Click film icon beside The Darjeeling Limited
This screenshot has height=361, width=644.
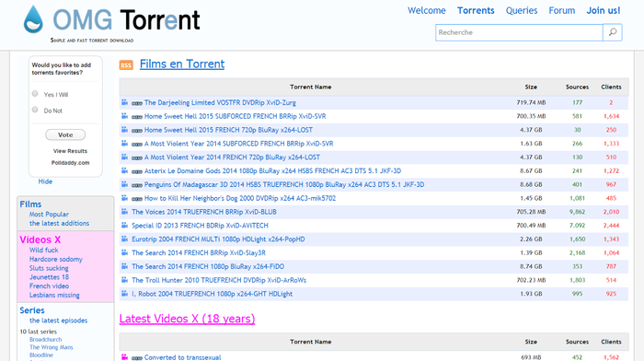124,102
